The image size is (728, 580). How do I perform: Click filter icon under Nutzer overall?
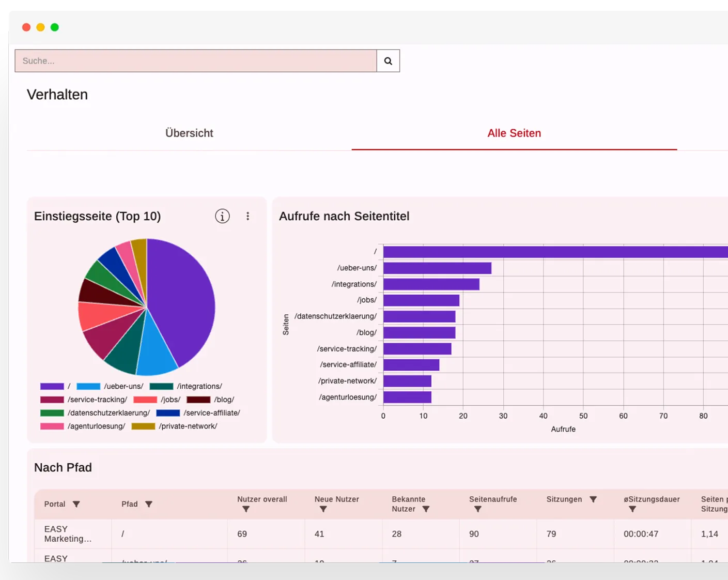tap(246, 509)
